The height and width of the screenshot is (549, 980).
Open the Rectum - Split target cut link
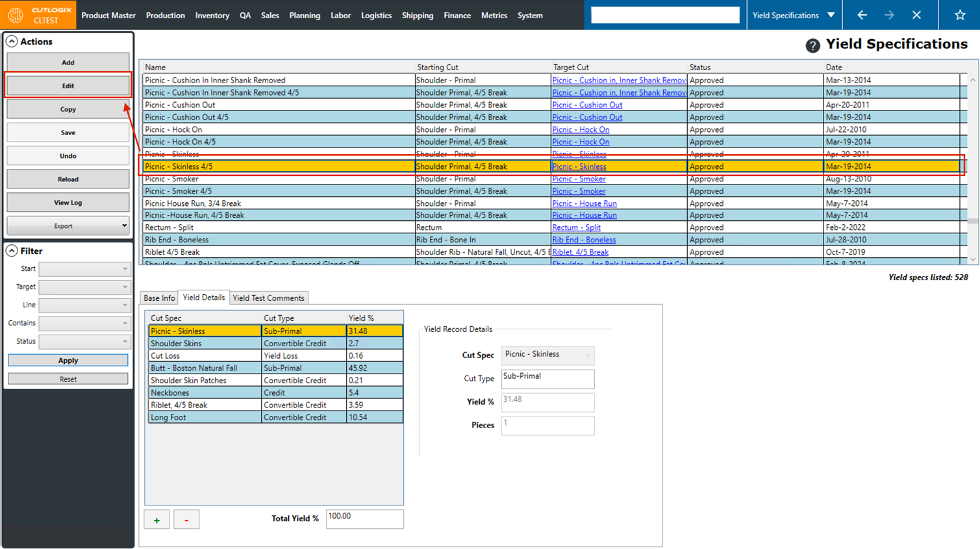(576, 227)
